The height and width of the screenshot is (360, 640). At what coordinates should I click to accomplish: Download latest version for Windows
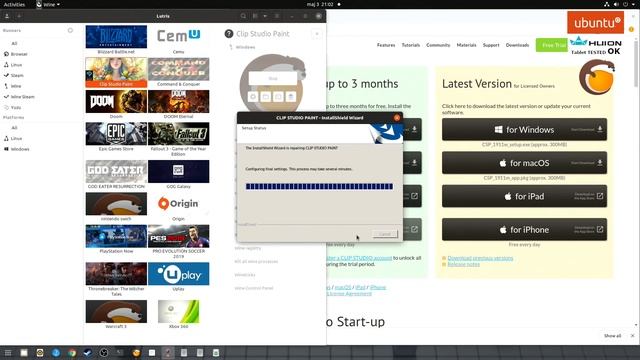524,130
